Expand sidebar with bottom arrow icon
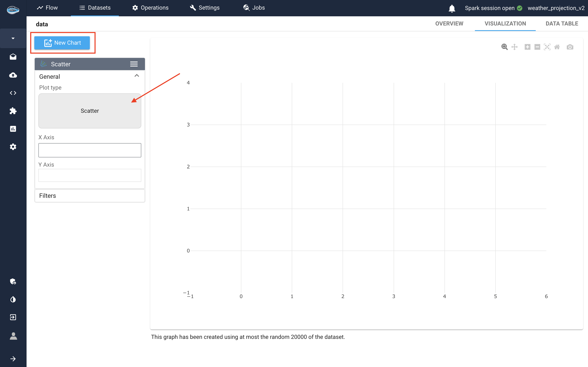 [x=13, y=358]
